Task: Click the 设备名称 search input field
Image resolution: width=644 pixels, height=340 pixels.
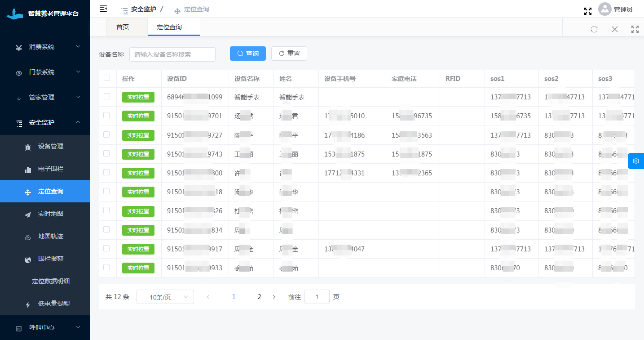Action: point(172,54)
